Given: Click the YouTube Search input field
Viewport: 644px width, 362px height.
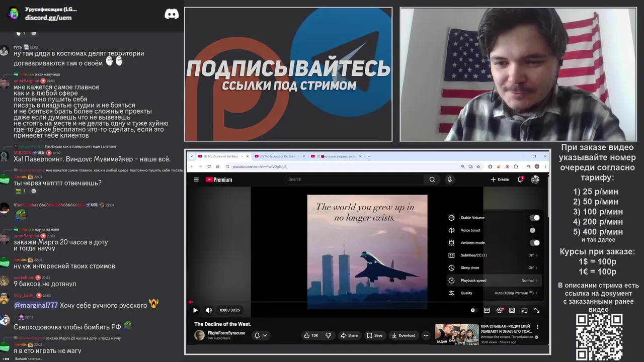Looking at the screenshot, I should tap(355, 179).
